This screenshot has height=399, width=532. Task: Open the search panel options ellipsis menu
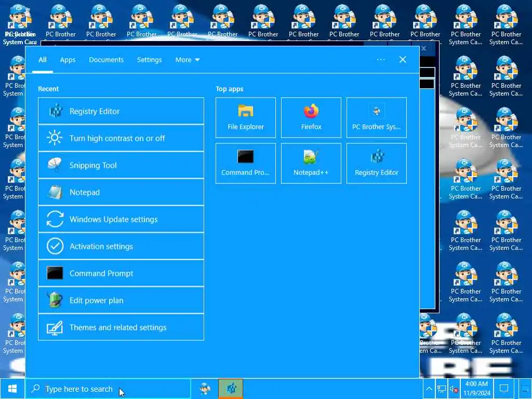381,60
